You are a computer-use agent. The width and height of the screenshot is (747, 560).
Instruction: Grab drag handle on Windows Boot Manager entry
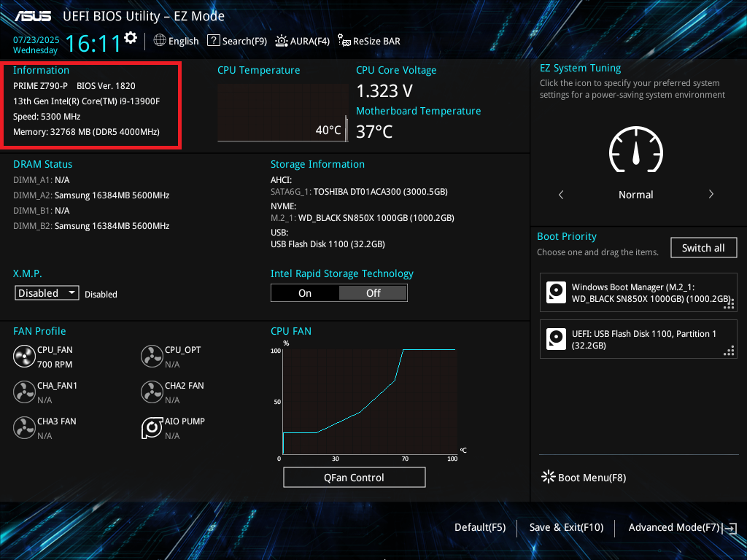(x=729, y=304)
